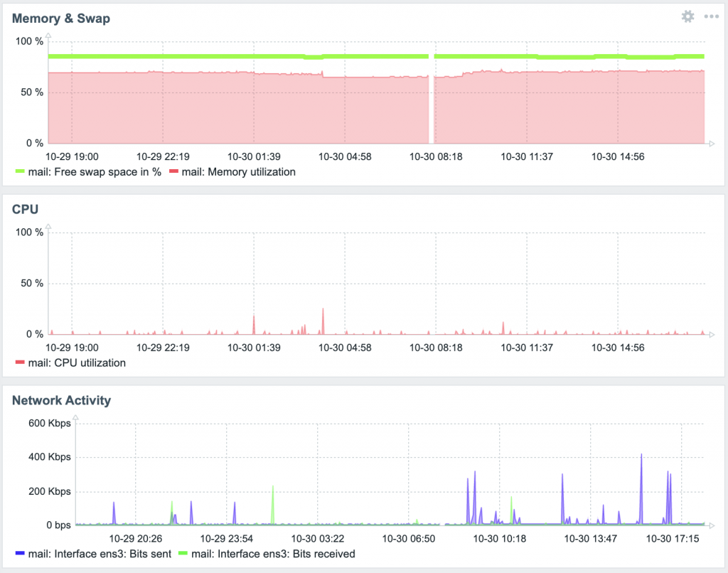728x573 pixels.
Task: Click 'mail: Free swap space in %' legend text
Action: coord(95,171)
